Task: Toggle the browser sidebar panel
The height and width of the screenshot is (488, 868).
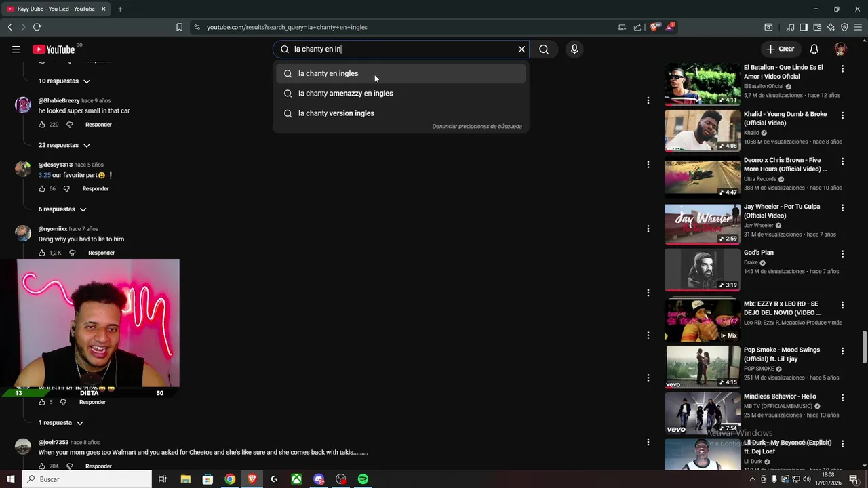Action: click(804, 27)
